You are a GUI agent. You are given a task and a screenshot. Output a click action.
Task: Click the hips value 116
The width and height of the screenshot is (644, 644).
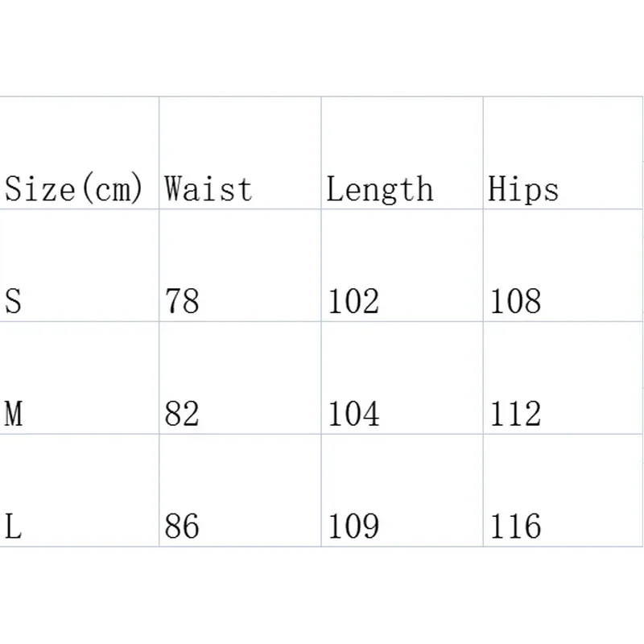coord(516,527)
